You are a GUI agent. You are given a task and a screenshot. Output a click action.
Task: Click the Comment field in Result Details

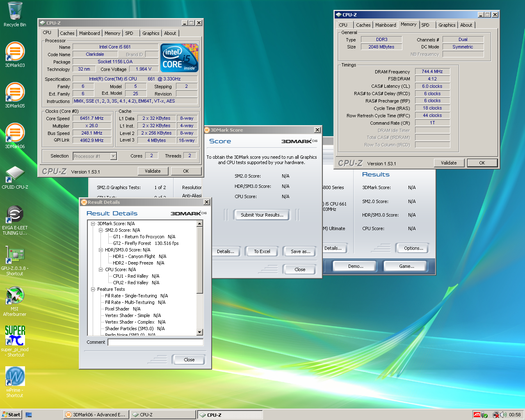[x=155, y=342]
